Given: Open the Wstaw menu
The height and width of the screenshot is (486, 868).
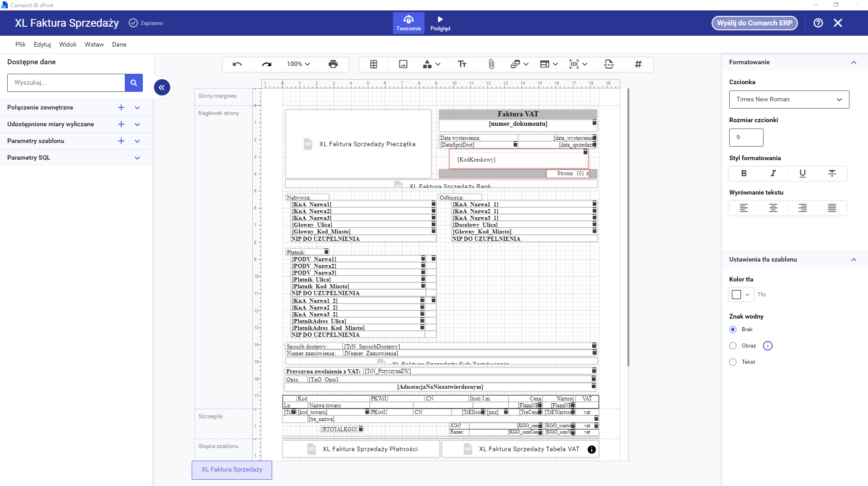Looking at the screenshot, I should (x=94, y=44).
